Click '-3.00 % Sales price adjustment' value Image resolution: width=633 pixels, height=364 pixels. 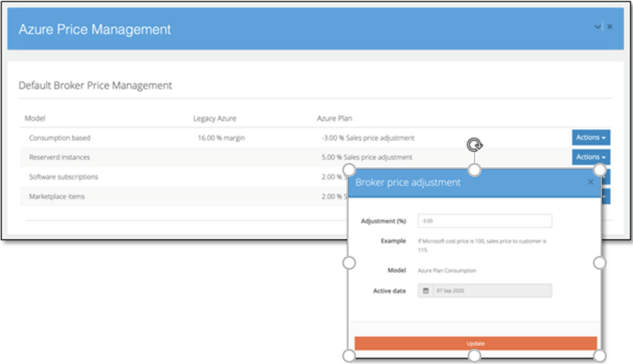point(368,138)
